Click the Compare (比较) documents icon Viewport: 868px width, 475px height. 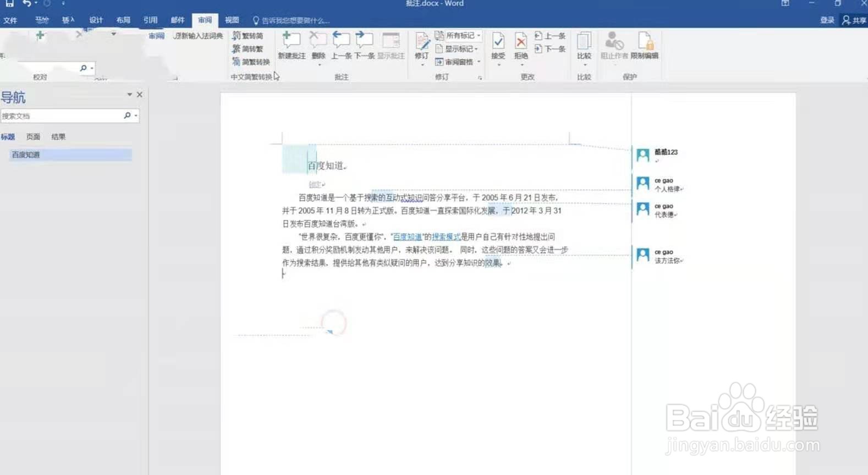click(584, 45)
